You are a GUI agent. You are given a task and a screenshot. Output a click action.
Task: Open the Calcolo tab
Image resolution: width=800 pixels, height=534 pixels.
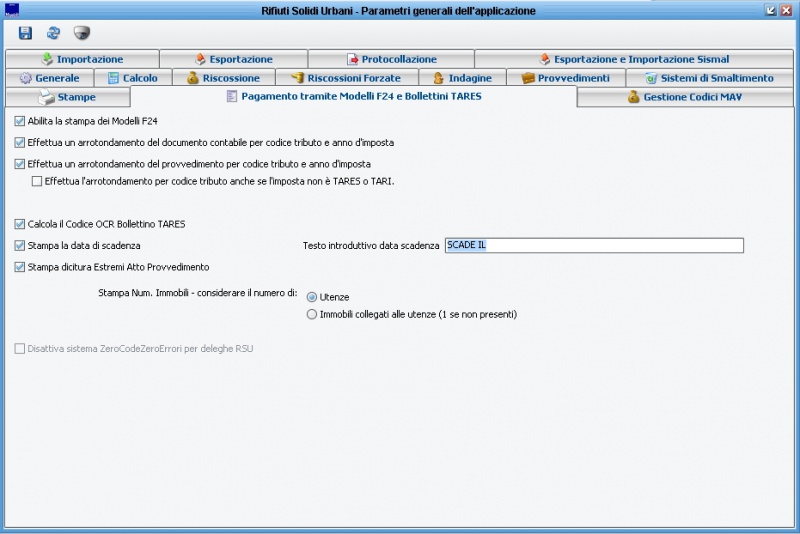[133, 78]
